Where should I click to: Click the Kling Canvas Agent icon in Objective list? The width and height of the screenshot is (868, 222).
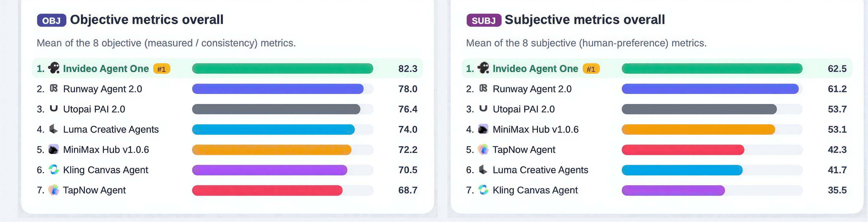tap(54, 169)
